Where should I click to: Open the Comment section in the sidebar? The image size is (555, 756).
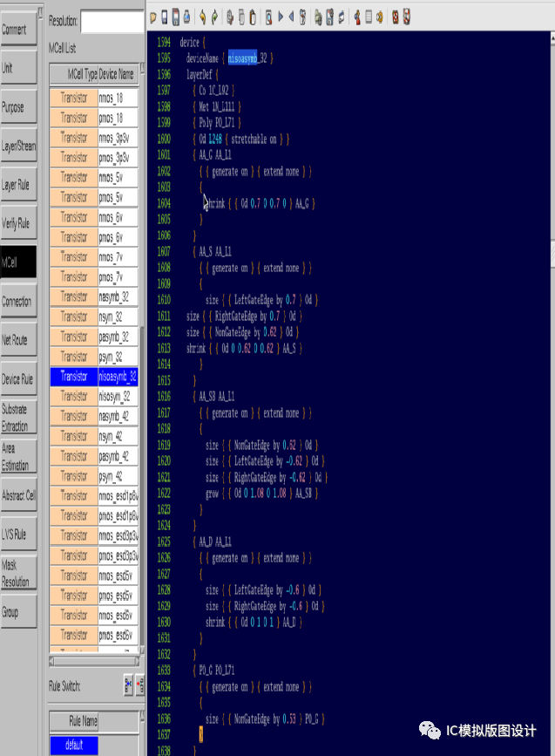pos(18,30)
